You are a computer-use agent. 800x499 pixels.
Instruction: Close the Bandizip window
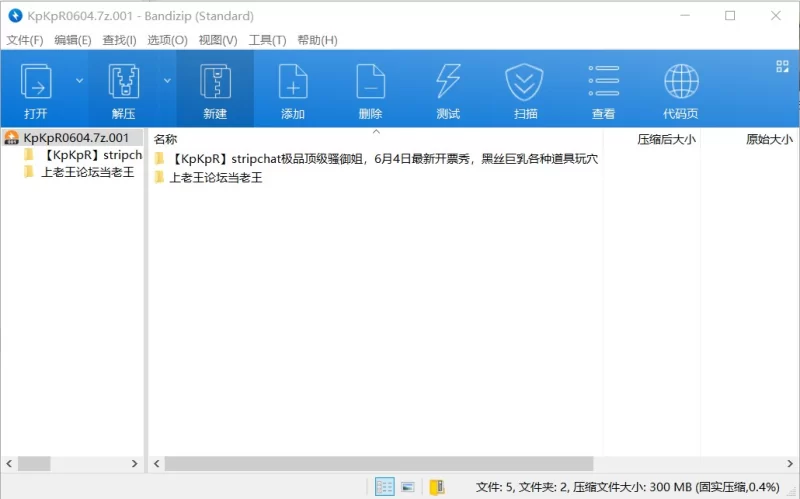[x=776, y=16]
